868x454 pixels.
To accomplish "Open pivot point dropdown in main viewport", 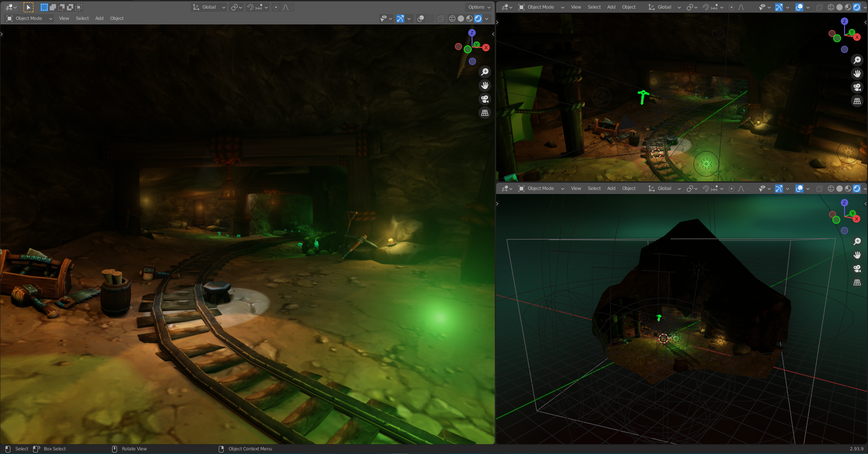I will click(237, 7).
